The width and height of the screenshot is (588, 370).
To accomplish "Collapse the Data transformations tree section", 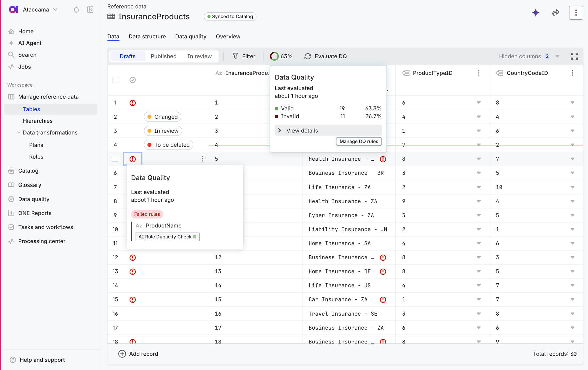I will pos(19,132).
